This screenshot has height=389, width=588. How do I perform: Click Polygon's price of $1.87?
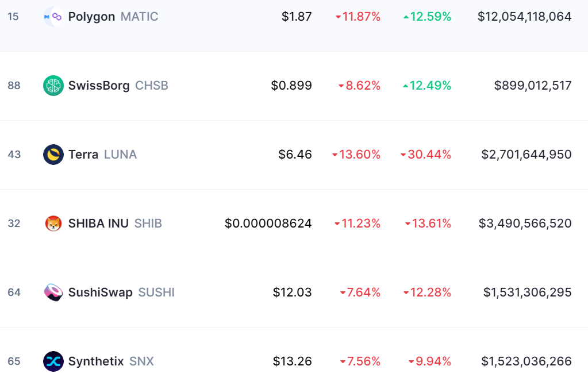pyautogui.click(x=297, y=17)
